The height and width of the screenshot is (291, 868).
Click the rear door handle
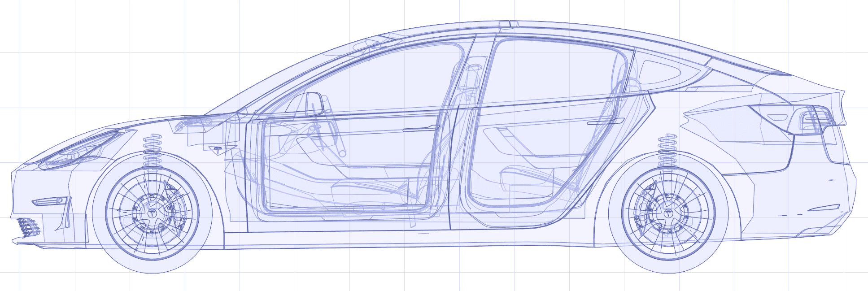click(605, 121)
